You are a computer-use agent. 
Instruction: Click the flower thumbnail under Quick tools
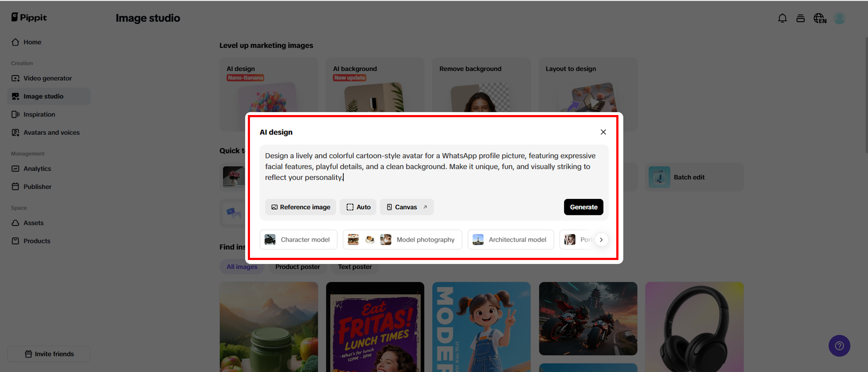pos(233,177)
